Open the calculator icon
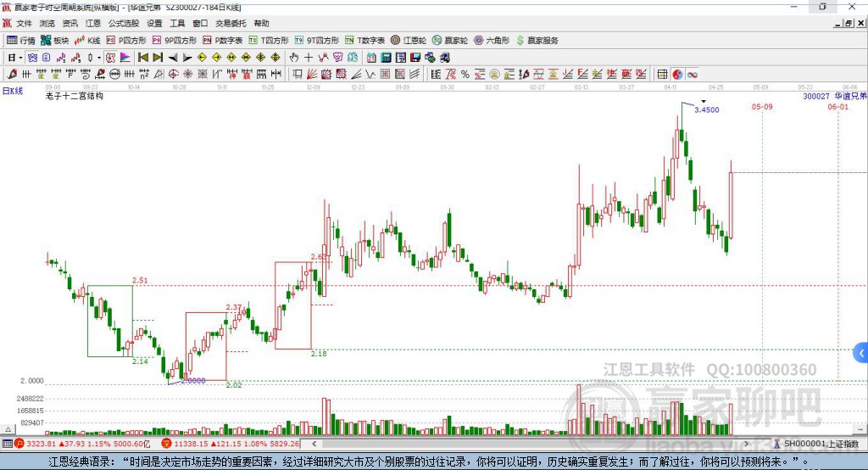 coord(386,58)
